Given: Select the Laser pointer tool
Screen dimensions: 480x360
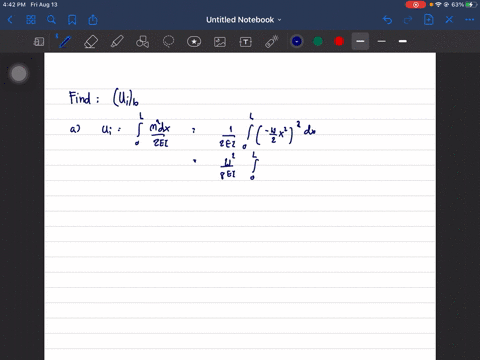Looking at the screenshot, I should click(272, 42).
